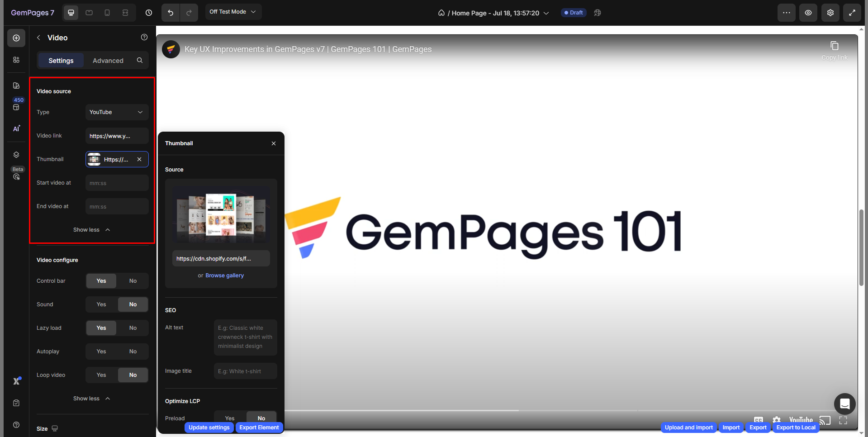This screenshot has width=868, height=437.
Task: Set Control bar to Yes
Action: [101, 281]
